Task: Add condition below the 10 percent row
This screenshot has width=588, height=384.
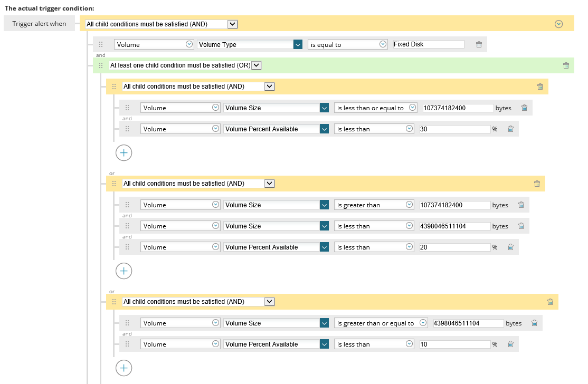Action: click(x=124, y=368)
